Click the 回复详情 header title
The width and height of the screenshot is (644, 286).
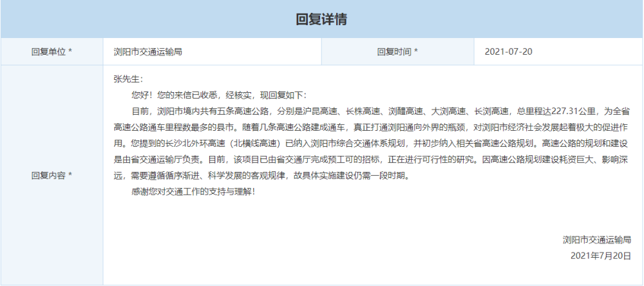(x=321, y=19)
